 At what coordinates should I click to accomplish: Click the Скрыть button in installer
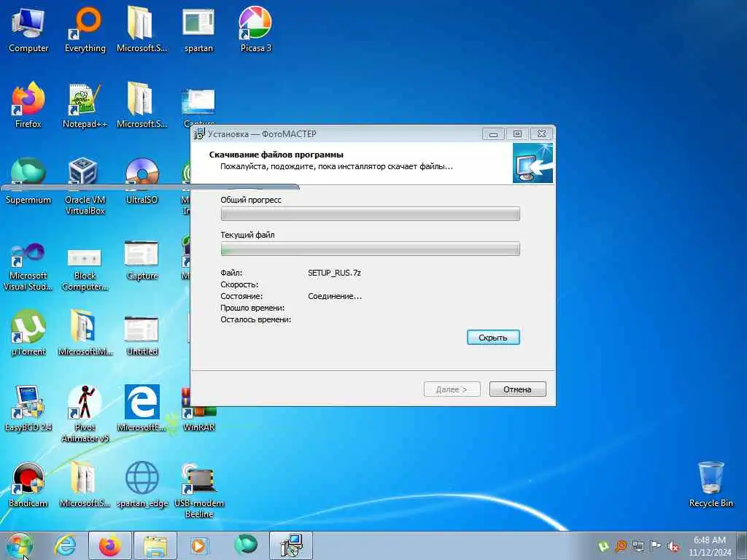pyautogui.click(x=493, y=337)
